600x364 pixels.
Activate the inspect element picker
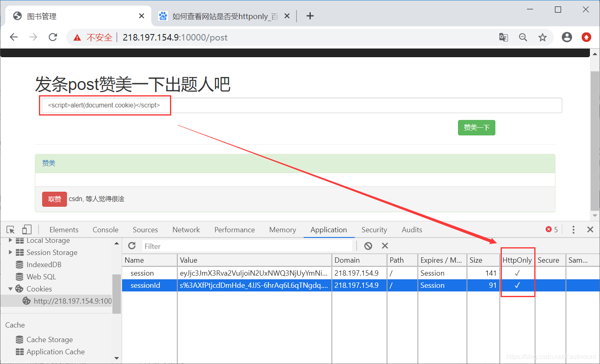click(11, 230)
